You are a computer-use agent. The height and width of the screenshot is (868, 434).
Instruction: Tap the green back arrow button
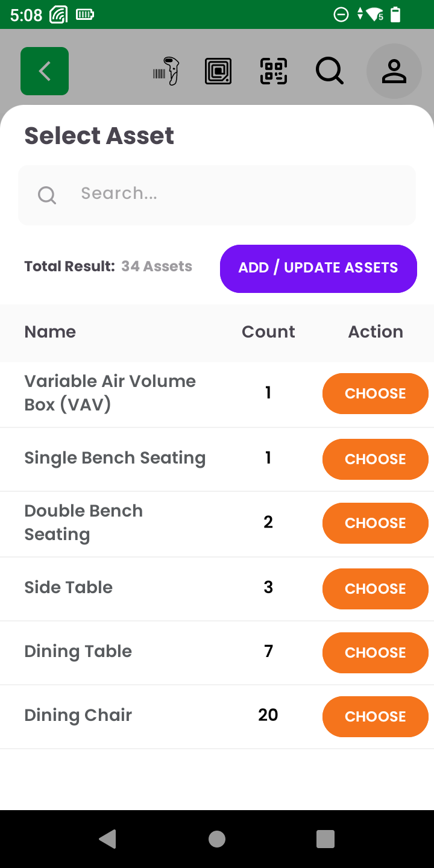coord(45,71)
